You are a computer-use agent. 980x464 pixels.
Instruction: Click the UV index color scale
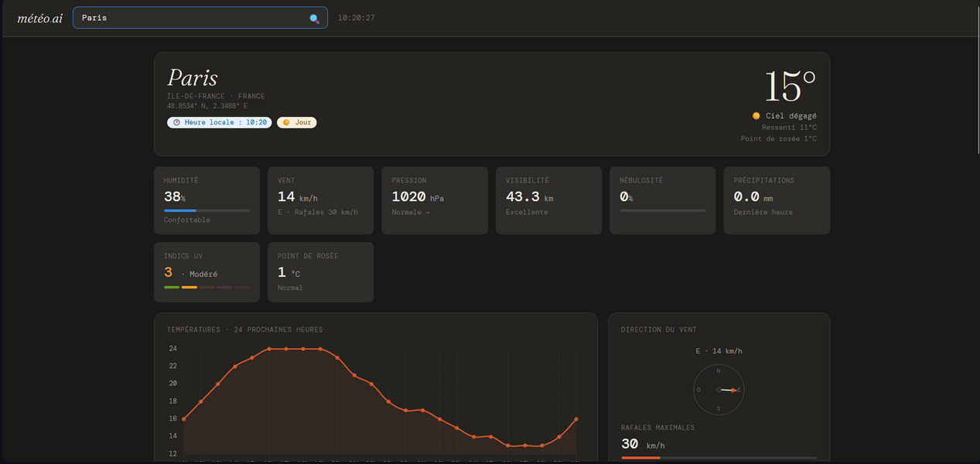click(207, 287)
